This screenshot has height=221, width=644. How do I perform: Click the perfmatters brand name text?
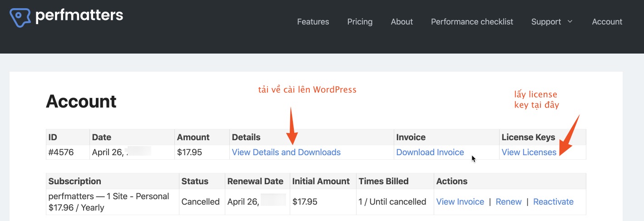[79, 16]
